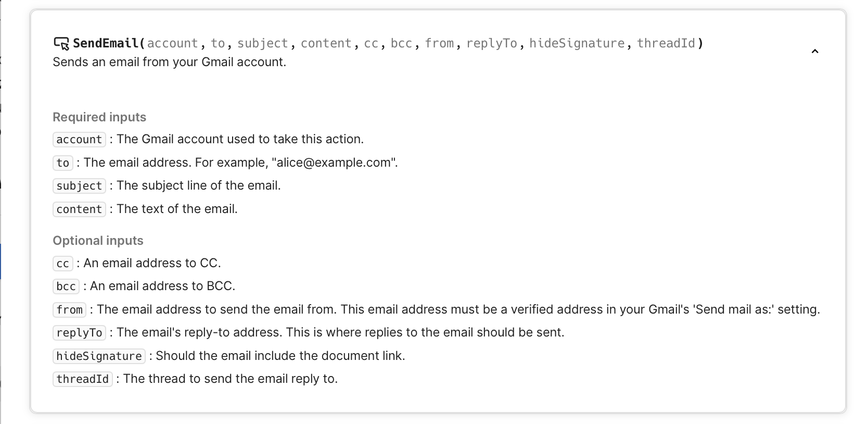Click replyTo in the function signature
Viewport: 868px width, 424px height.
click(491, 43)
